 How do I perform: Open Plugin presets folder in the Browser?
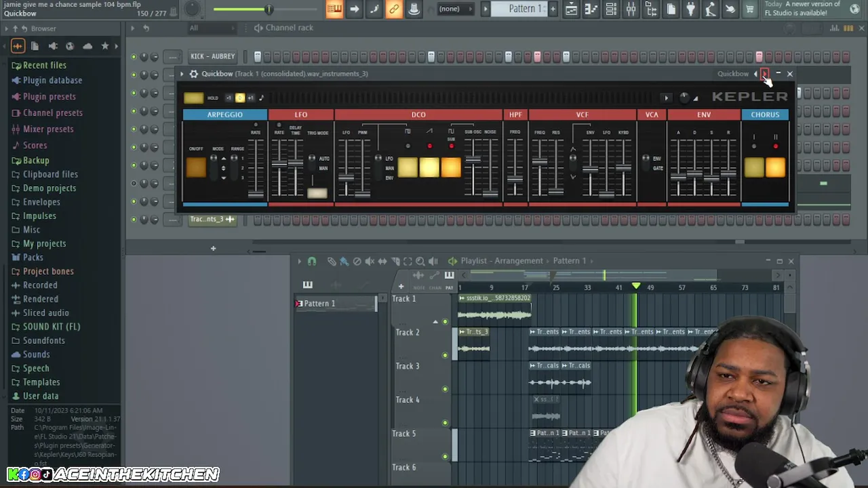click(x=49, y=96)
